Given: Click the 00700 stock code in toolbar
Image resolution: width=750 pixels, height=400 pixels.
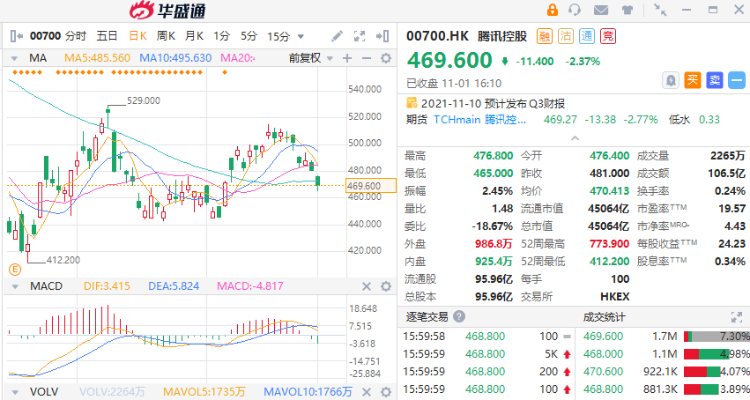Looking at the screenshot, I should click(x=45, y=36).
